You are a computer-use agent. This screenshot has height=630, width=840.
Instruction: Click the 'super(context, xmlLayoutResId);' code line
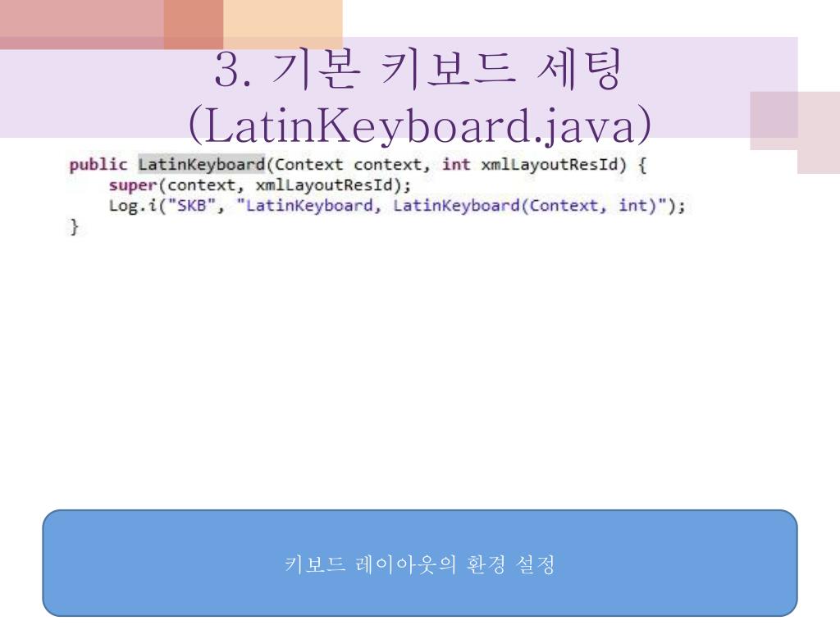pos(260,185)
